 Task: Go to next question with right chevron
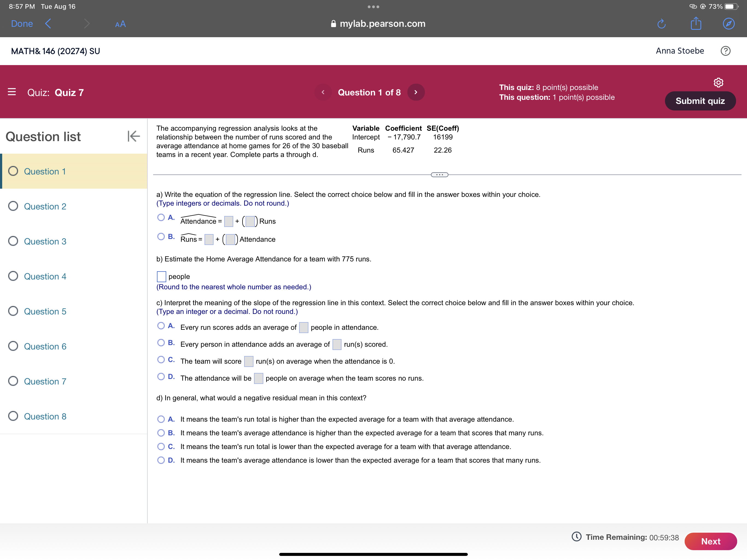point(416,92)
